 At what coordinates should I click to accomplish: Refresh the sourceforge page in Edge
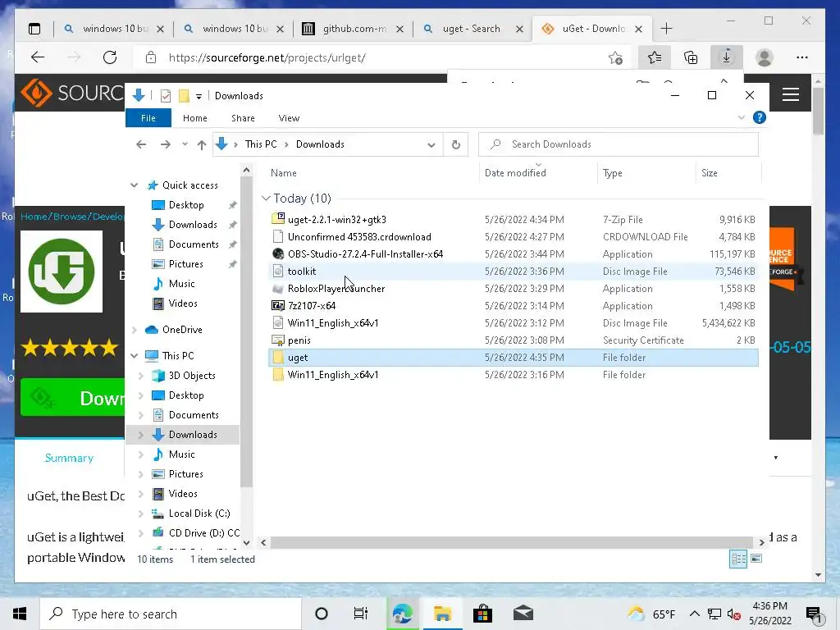110,57
